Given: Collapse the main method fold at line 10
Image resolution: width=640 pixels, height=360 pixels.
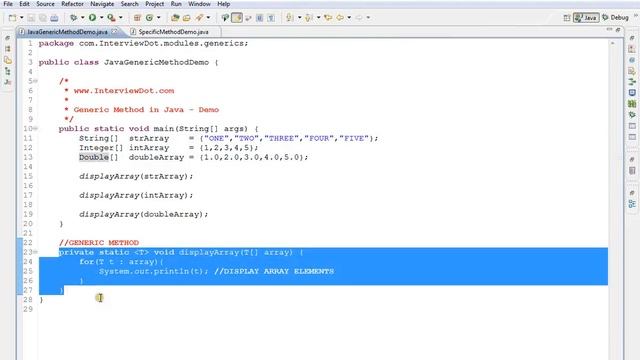Looking at the screenshot, I should point(36,129).
